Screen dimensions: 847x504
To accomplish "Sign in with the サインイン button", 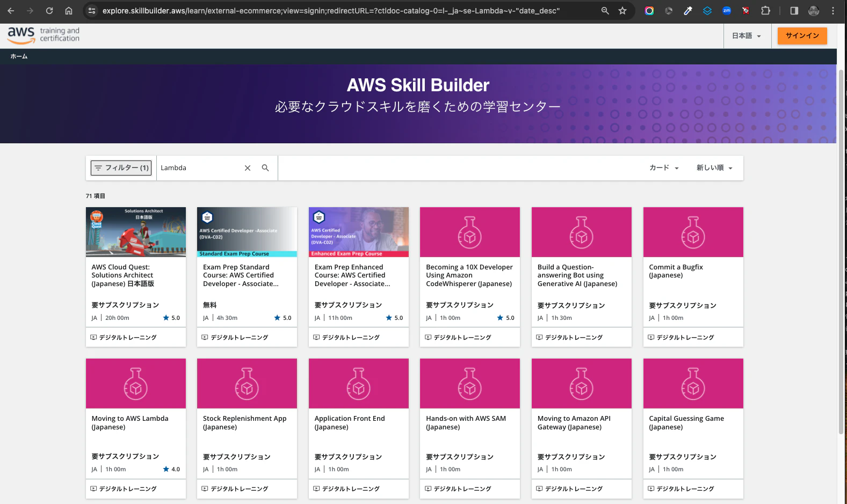I will pos(802,36).
